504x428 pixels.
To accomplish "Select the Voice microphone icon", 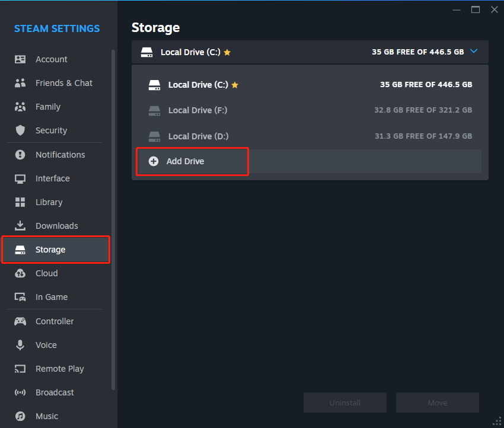I will (19, 345).
